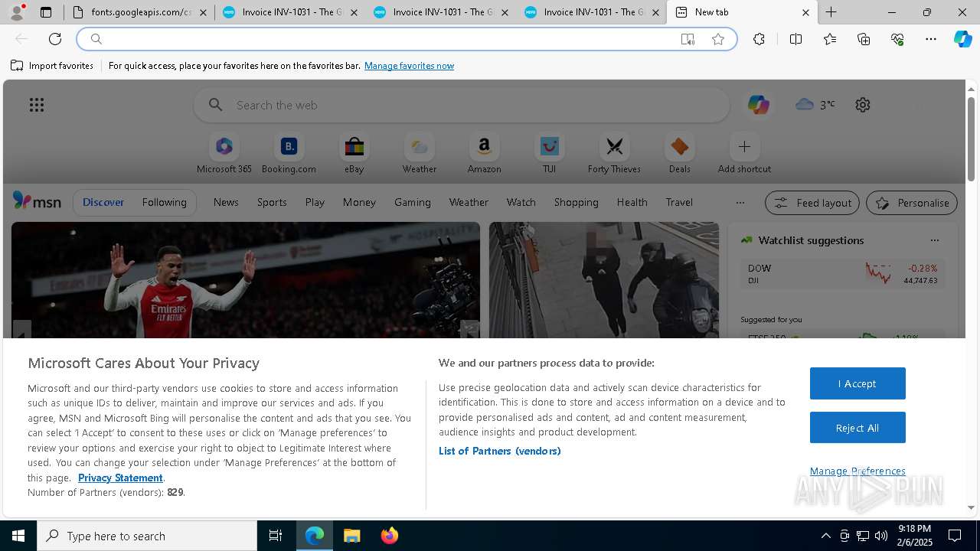The image size is (980, 551).
Task: Open the Gaming category
Action: coord(413,202)
